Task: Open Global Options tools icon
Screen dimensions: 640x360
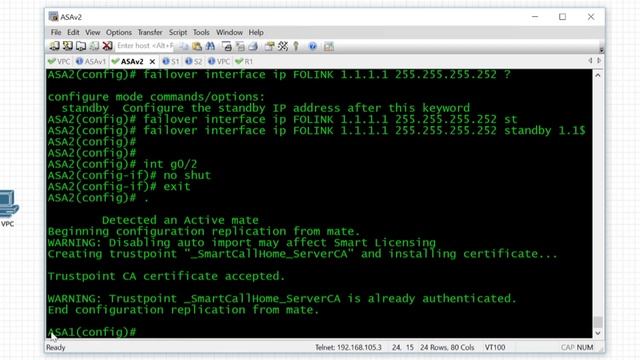Action: [283, 47]
